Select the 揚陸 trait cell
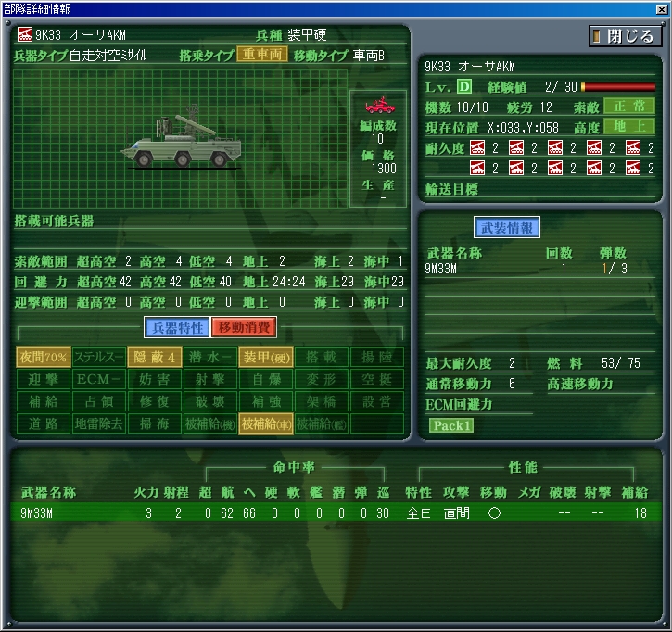The height and width of the screenshot is (632, 672). coord(377,357)
